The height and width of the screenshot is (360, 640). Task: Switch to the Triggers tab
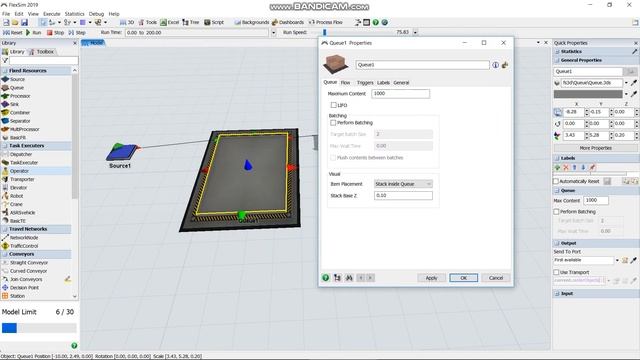coord(365,82)
